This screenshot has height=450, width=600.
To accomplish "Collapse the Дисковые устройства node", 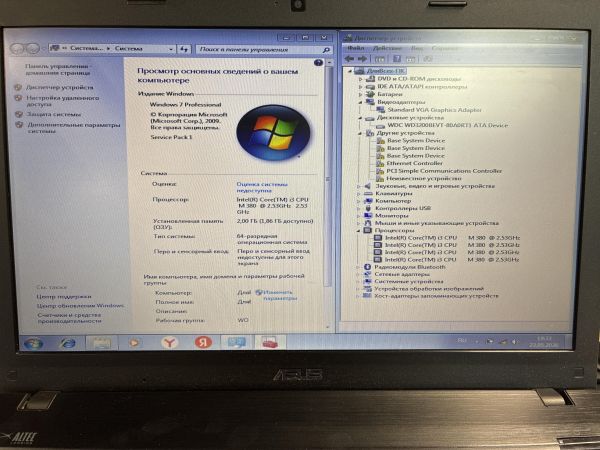I will click(360, 118).
